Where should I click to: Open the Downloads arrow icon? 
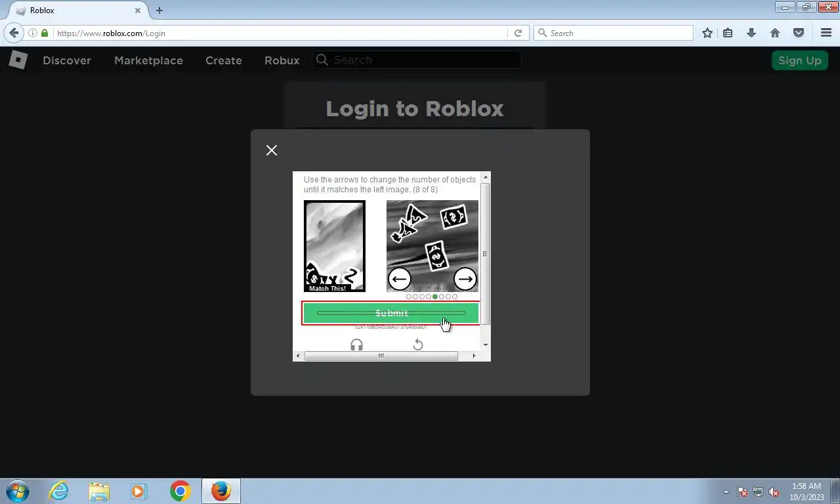pyautogui.click(x=751, y=33)
